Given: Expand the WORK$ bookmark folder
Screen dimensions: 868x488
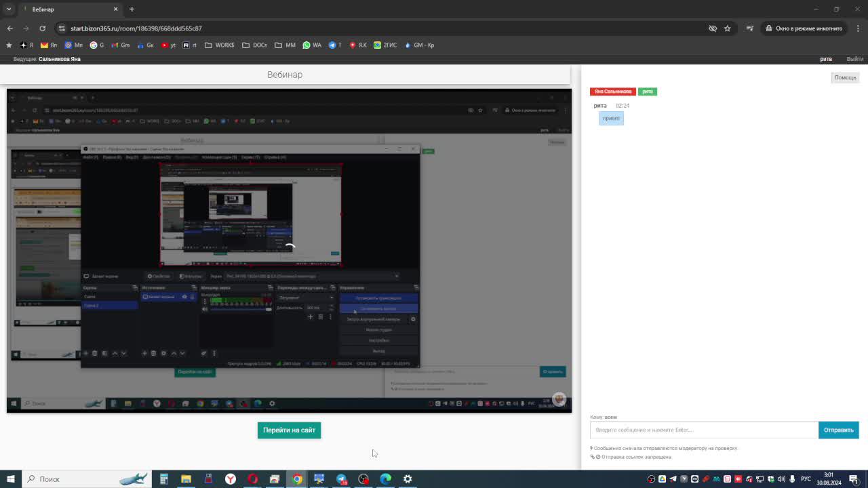Looking at the screenshot, I should click(x=219, y=45).
